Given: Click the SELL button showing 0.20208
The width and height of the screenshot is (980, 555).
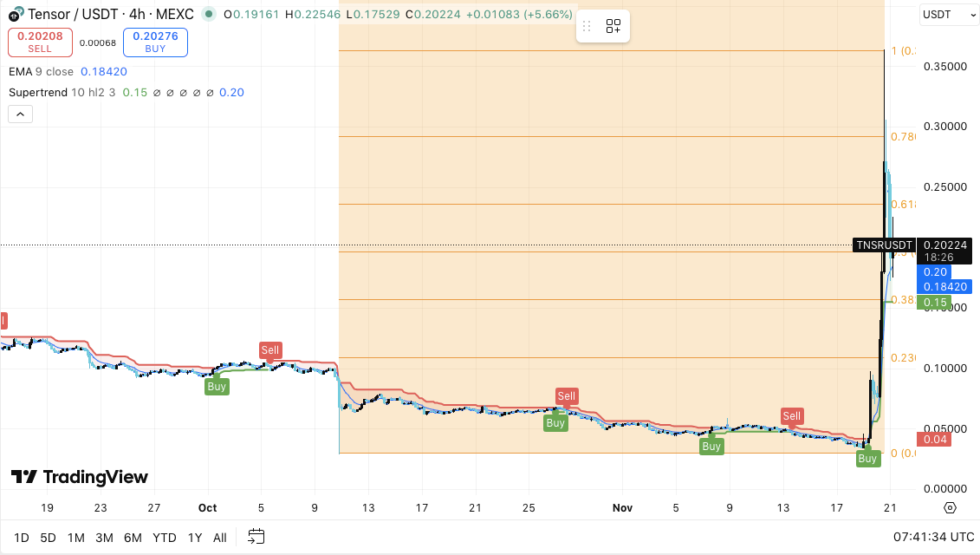Looking at the screenshot, I should (x=39, y=42).
